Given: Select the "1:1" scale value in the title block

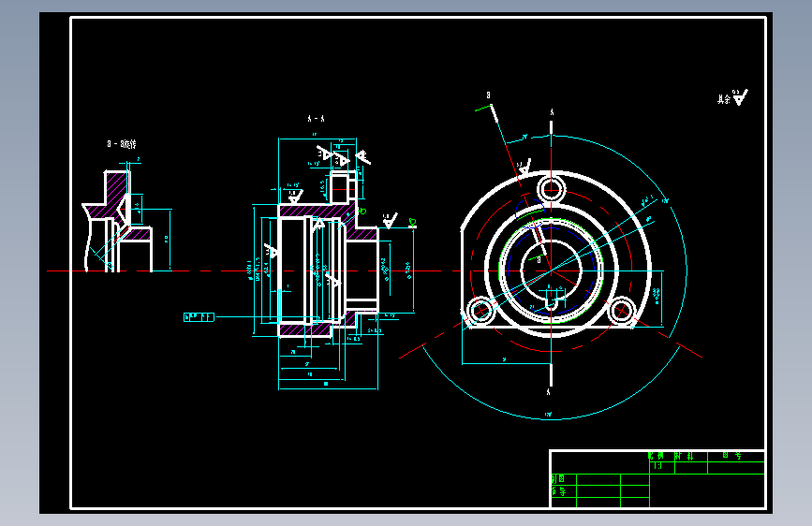Looking at the screenshot, I should [x=657, y=466].
